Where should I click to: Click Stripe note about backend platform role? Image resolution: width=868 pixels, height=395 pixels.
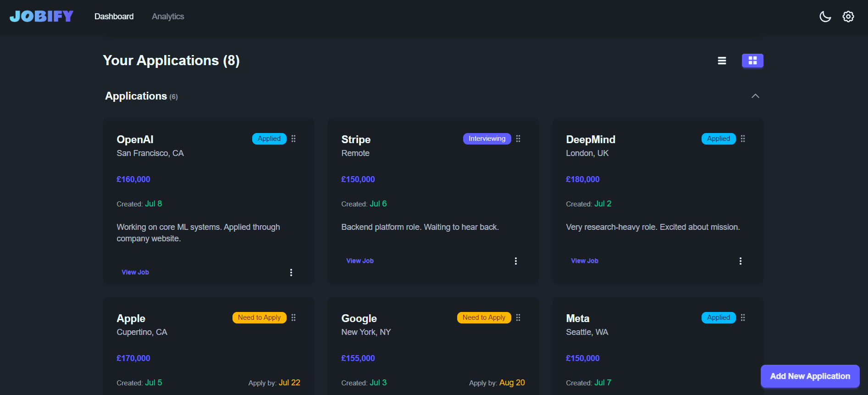[x=420, y=227]
